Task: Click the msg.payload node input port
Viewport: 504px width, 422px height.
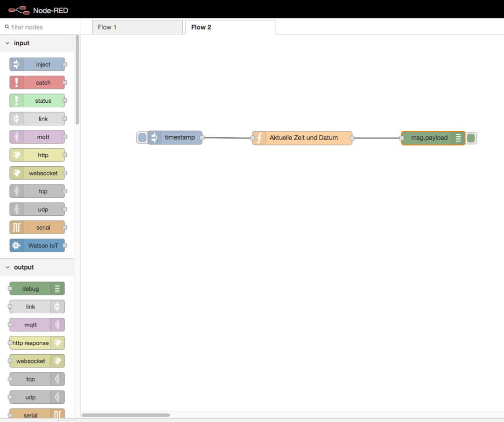Action: 402,138
